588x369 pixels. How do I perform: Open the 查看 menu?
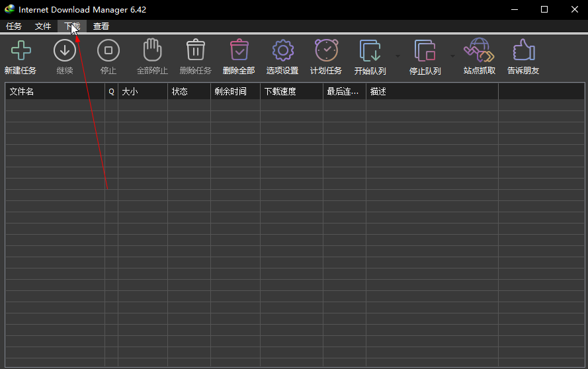101,26
